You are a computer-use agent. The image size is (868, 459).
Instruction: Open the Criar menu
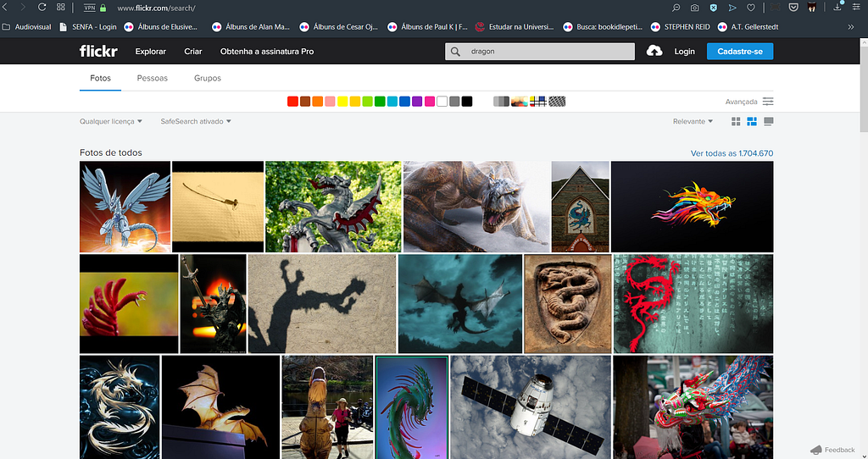click(193, 52)
